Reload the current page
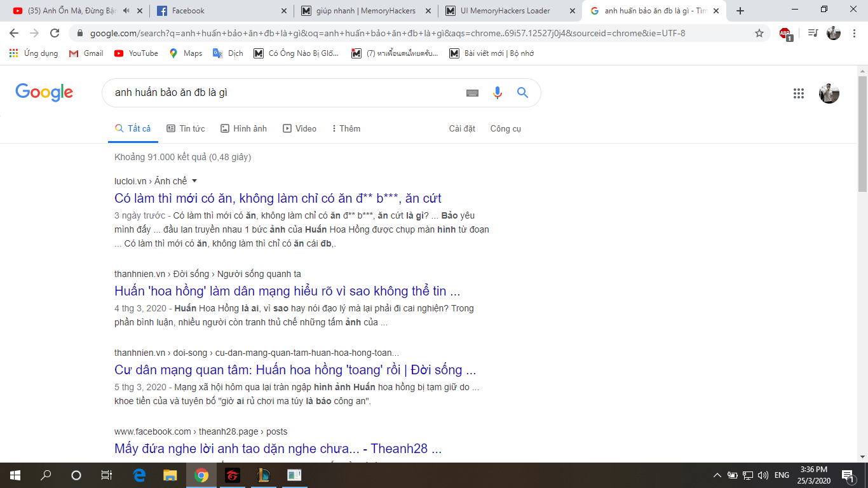The width and height of the screenshot is (868, 488). coord(55,33)
